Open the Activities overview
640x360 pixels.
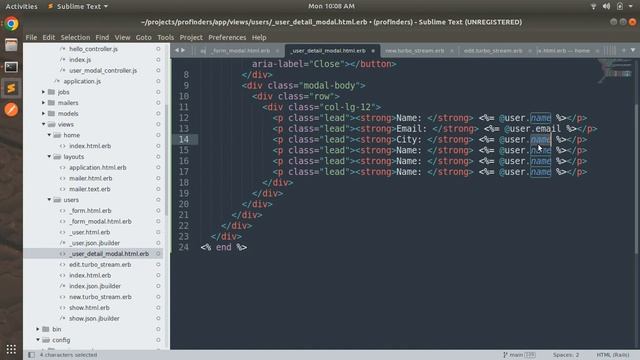(x=21, y=6)
